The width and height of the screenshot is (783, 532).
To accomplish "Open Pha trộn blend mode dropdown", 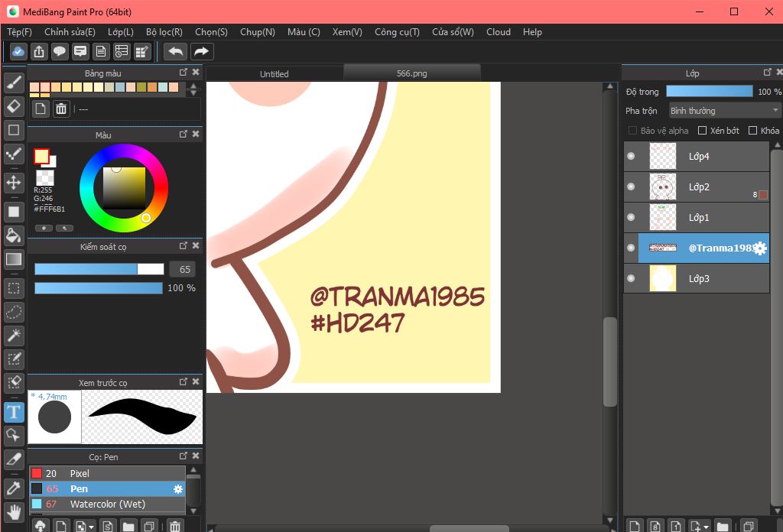I will pos(725,110).
